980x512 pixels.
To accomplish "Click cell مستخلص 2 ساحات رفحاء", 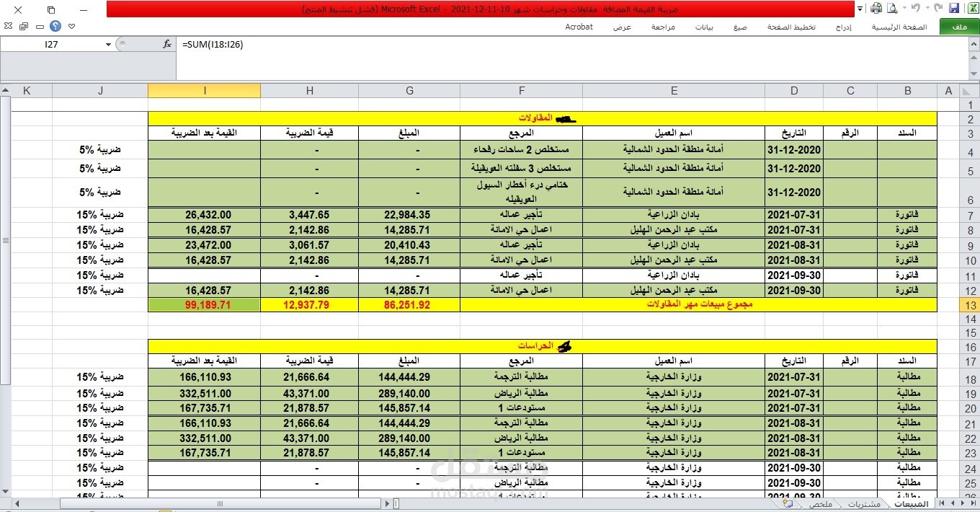I will coord(522,149).
